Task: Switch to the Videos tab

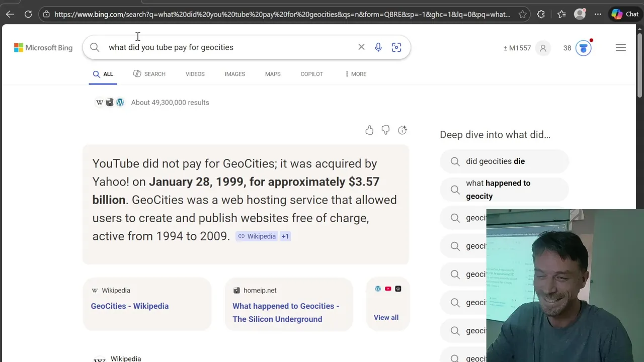Action: click(195, 74)
